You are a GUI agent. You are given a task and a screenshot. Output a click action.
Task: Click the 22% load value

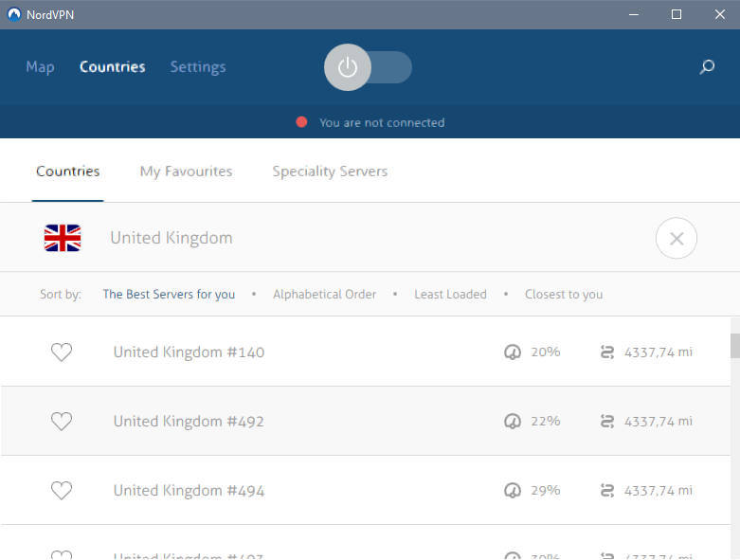[x=546, y=421]
